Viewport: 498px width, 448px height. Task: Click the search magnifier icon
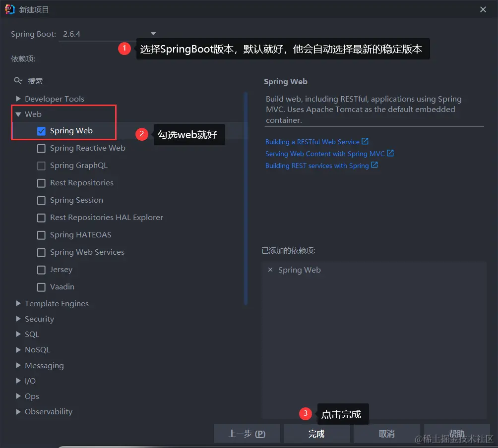18,81
